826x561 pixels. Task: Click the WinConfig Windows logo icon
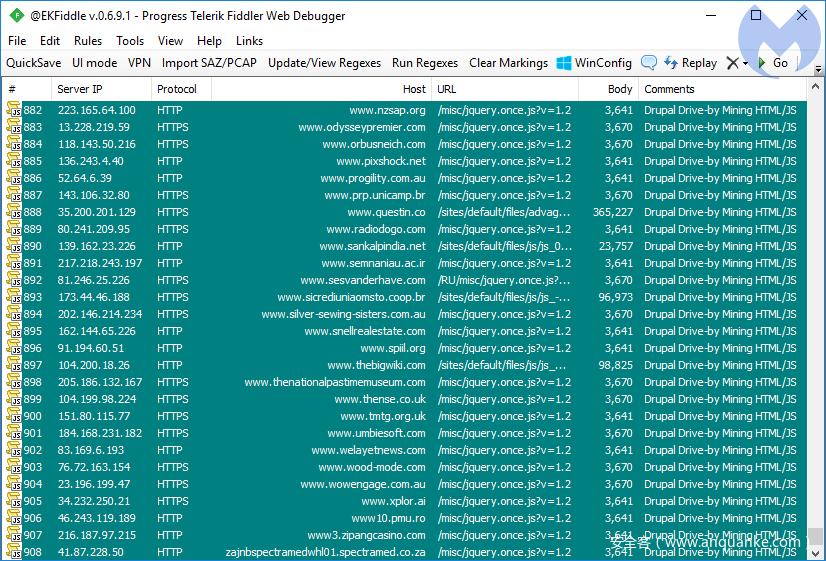point(564,63)
